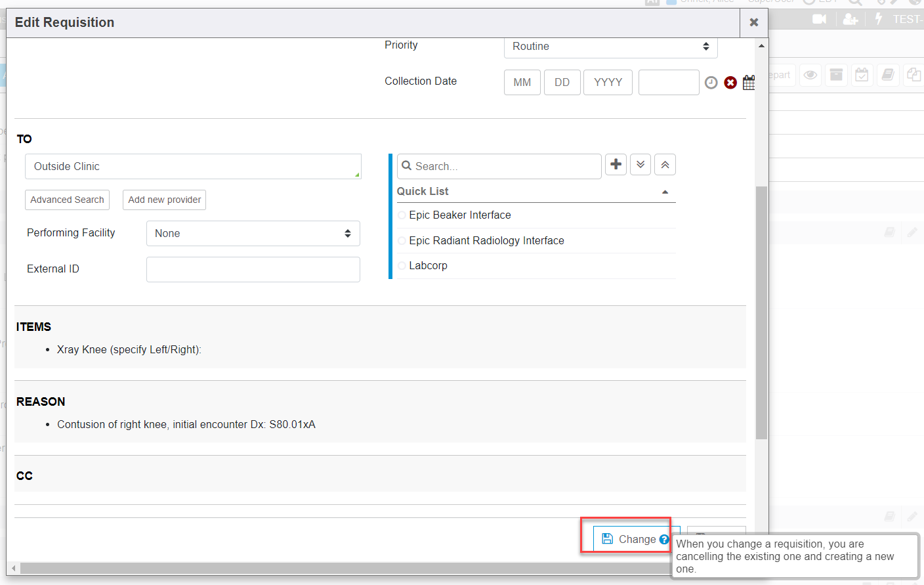The width and height of the screenshot is (924, 585).
Task: Click the External ID text field
Action: pyautogui.click(x=253, y=269)
